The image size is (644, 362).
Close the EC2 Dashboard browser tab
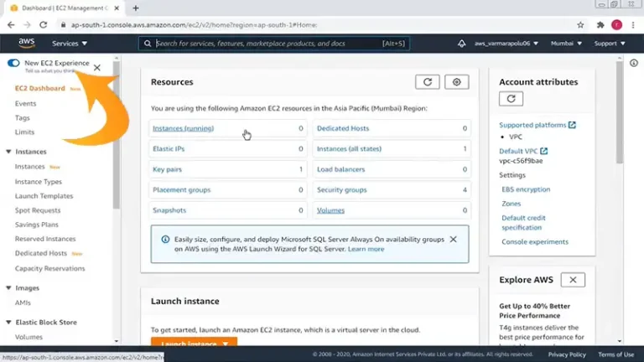point(117,8)
